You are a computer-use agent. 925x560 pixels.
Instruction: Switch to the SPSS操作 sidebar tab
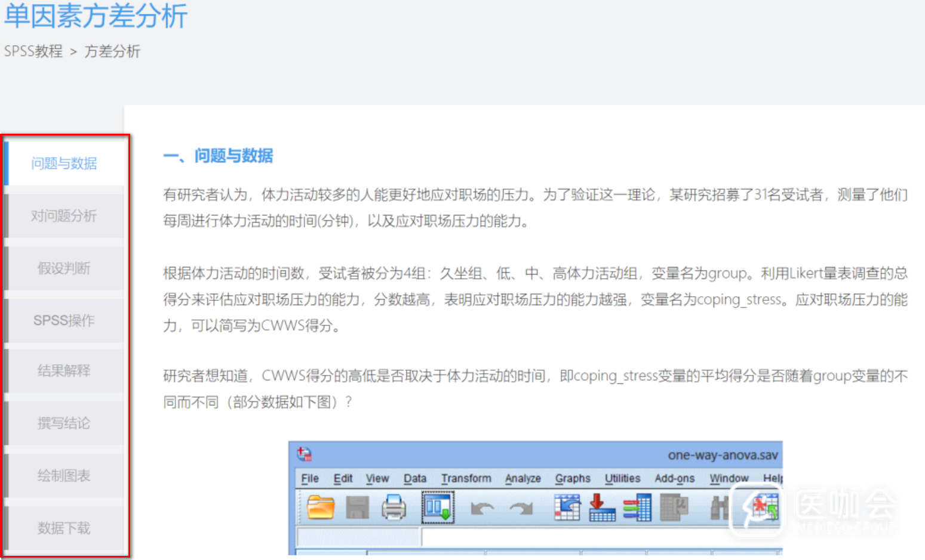click(64, 321)
